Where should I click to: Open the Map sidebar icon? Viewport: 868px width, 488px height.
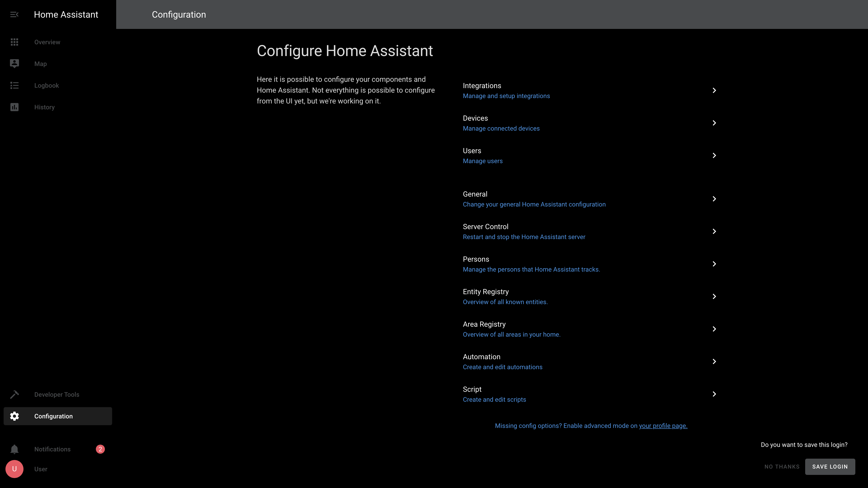click(x=14, y=64)
